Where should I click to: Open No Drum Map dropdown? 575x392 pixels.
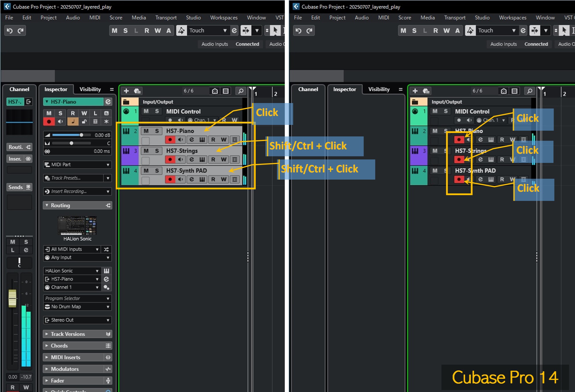(77, 307)
